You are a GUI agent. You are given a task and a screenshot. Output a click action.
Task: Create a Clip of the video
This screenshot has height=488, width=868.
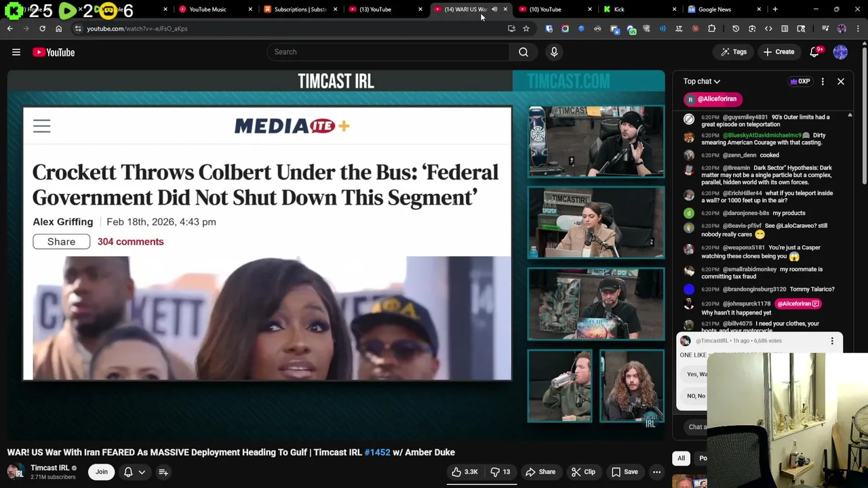click(583, 472)
